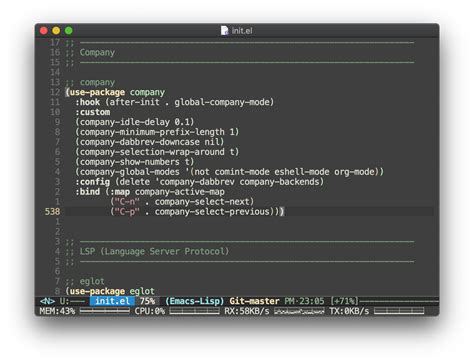
Task: Minimize window using the yellow button
Action: [56, 31]
